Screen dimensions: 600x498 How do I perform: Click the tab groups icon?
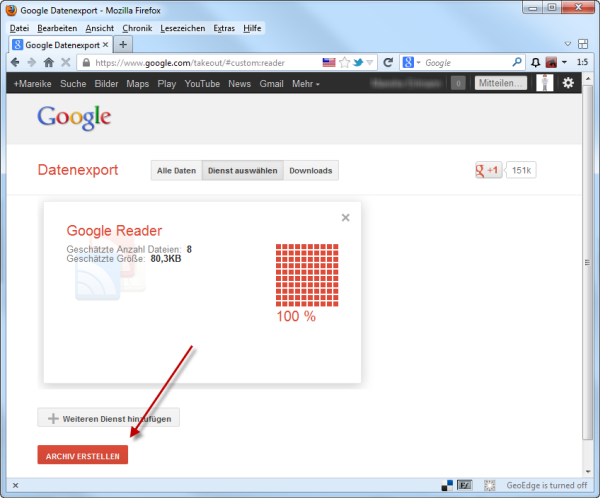tap(583, 44)
